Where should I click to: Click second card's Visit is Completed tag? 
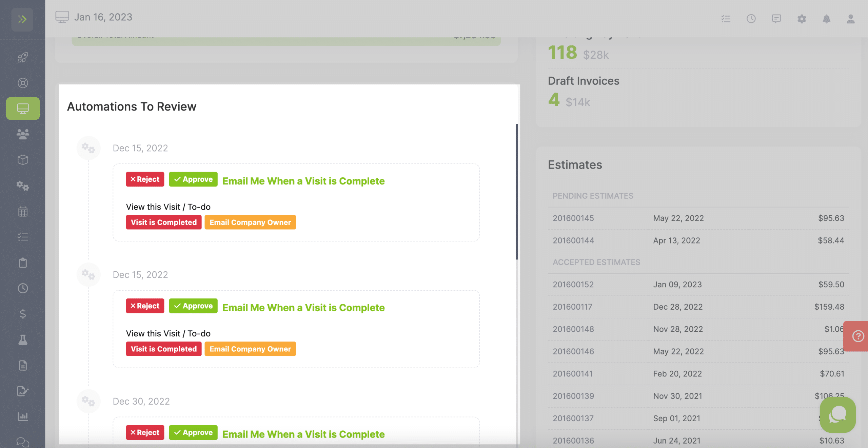click(x=164, y=349)
